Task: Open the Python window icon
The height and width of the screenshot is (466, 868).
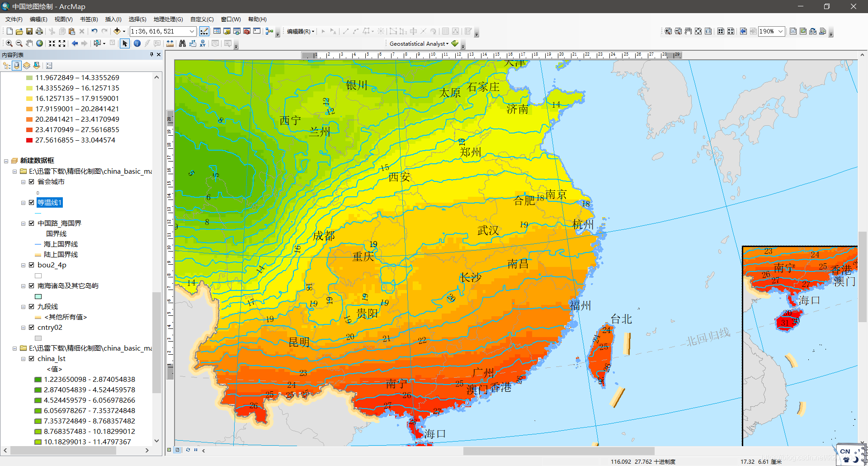Action: click(257, 31)
